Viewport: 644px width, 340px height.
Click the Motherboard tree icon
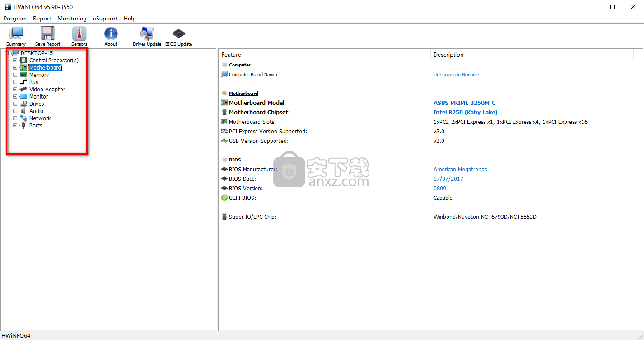pyautogui.click(x=23, y=68)
